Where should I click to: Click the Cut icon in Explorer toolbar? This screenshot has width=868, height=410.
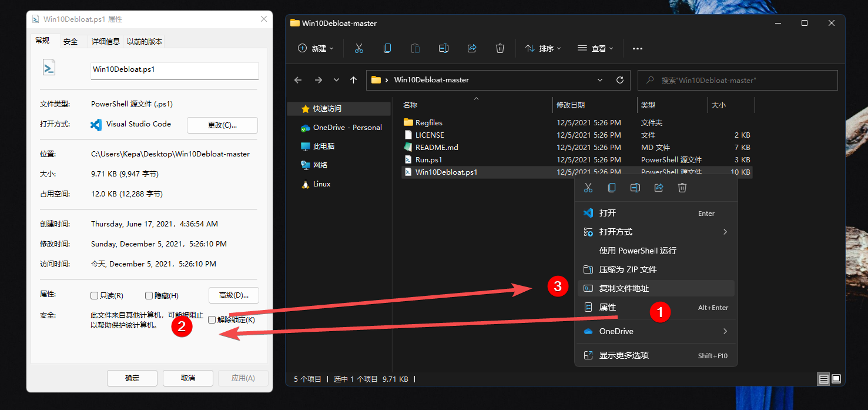[x=359, y=48]
